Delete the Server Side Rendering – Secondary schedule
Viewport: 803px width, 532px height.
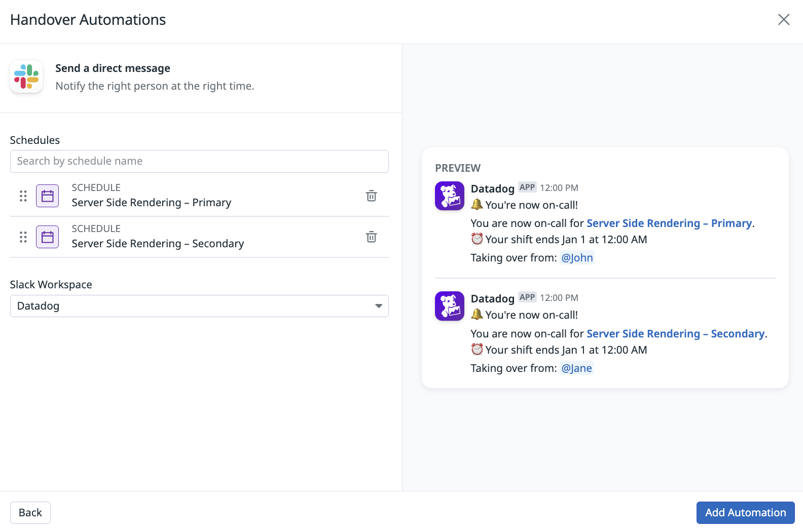(x=371, y=237)
